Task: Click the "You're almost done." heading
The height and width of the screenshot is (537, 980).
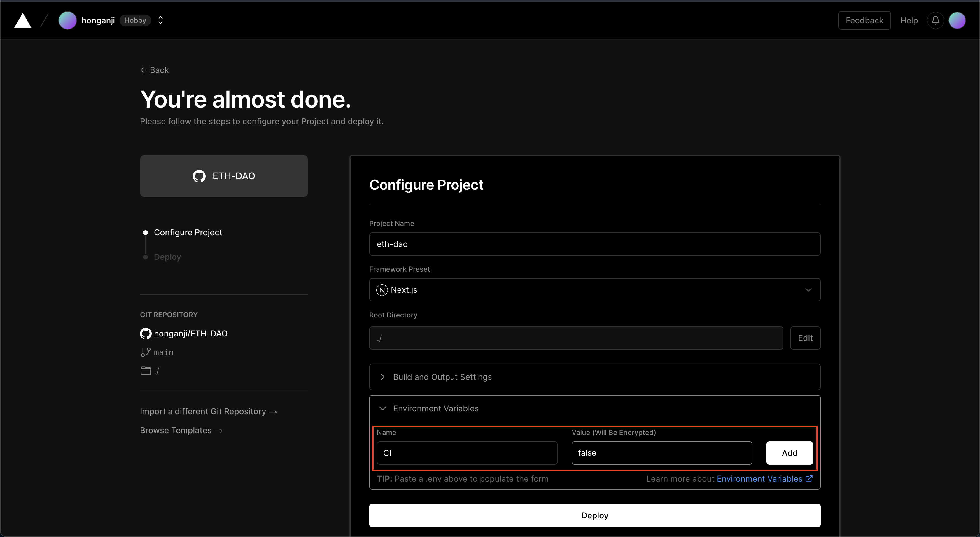Action: pyautogui.click(x=245, y=99)
